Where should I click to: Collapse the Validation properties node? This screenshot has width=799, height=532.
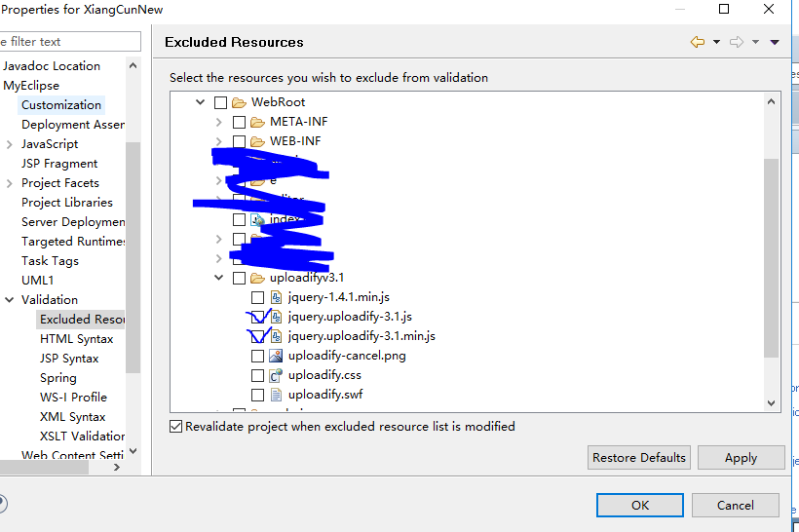pyautogui.click(x=9, y=300)
